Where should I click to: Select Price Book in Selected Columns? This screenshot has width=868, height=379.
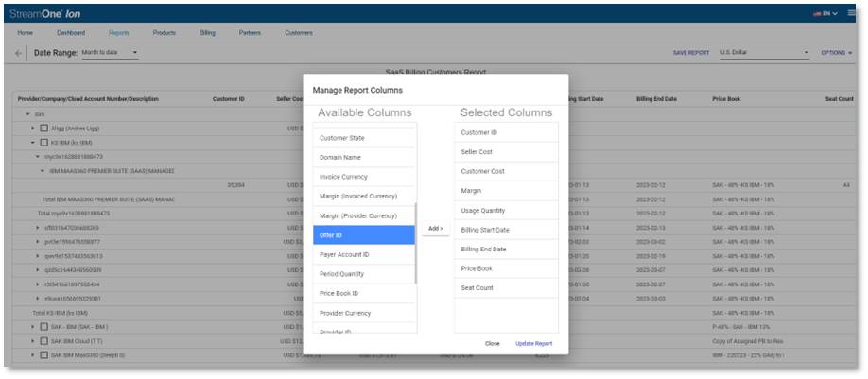[506, 268]
